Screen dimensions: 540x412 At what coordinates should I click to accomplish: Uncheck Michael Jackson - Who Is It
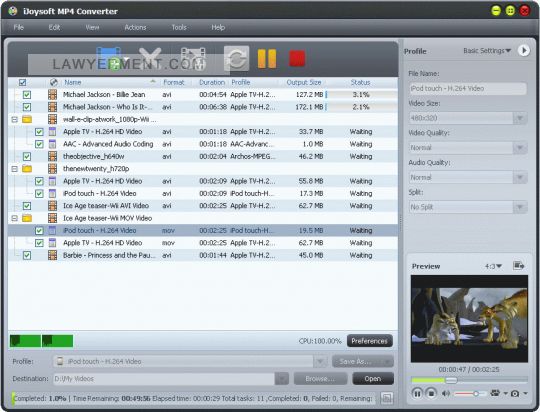[27, 107]
